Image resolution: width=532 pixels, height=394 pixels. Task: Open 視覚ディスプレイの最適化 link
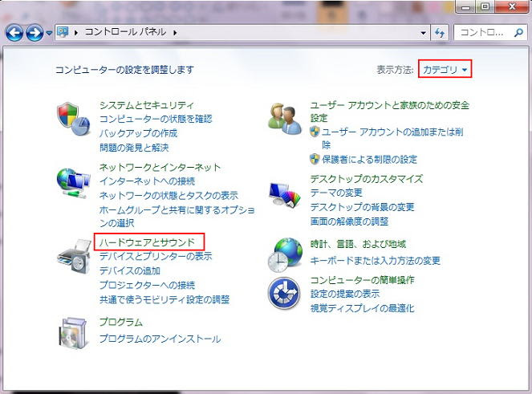(x=363, y=308)
